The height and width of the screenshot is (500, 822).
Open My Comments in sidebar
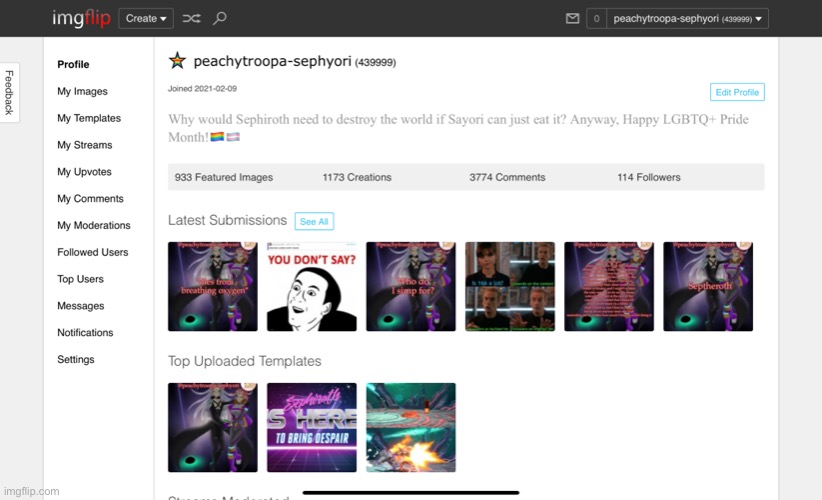91,198
